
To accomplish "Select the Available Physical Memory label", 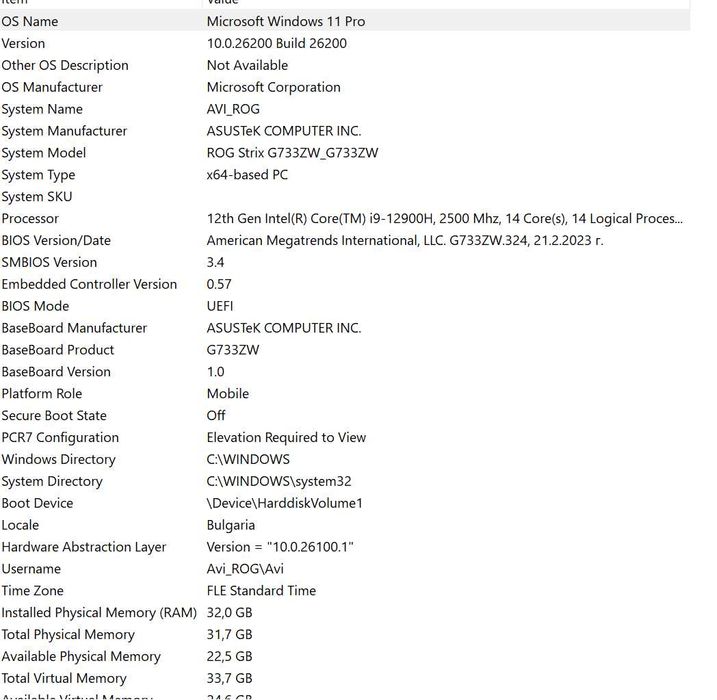I will (x=81, y=657).
